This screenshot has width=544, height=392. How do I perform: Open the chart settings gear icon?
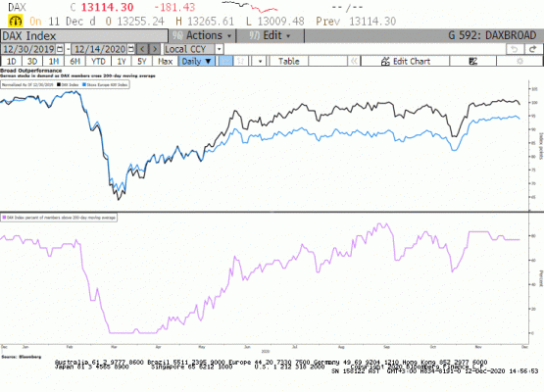pyautogui.click(x=519, y=61)
